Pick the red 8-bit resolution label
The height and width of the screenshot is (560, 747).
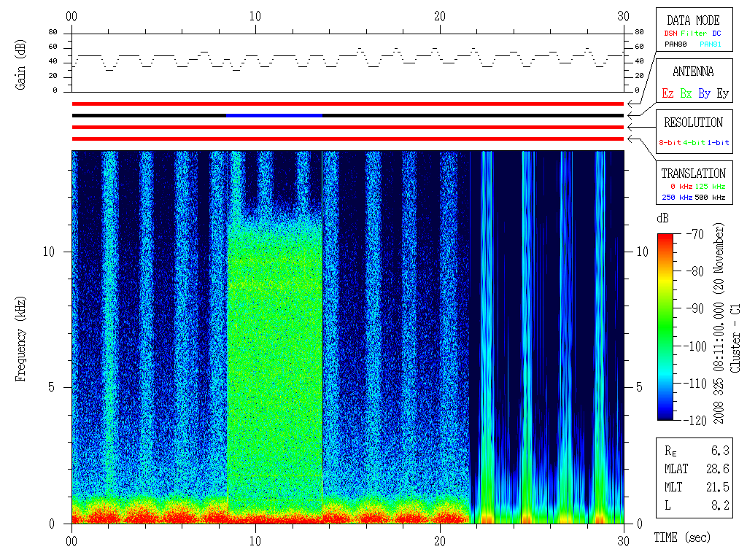pos(670,143)
